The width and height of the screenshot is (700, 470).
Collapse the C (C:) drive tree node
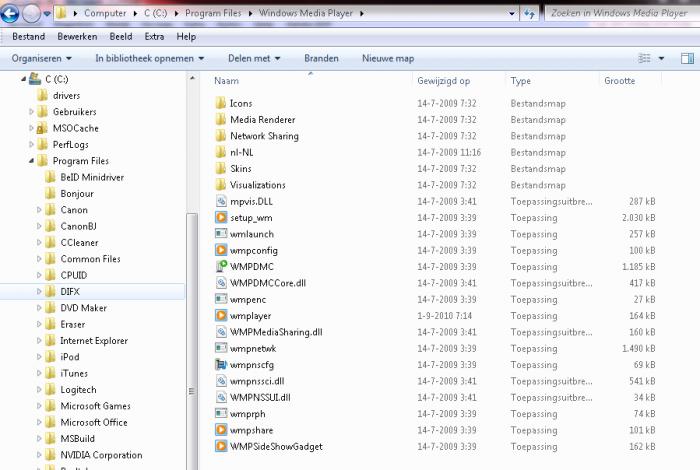(23, 79)
